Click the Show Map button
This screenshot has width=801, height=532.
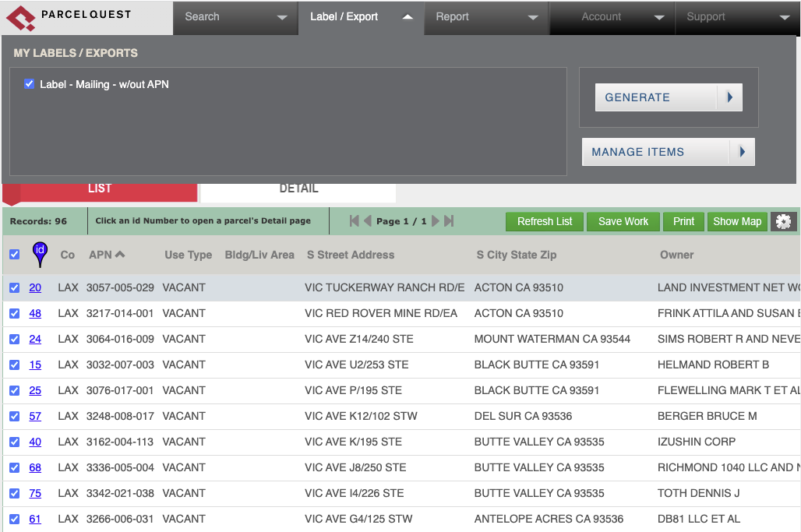736,221
